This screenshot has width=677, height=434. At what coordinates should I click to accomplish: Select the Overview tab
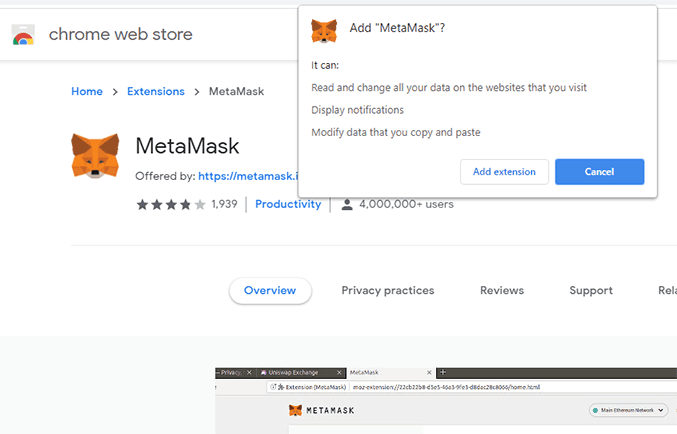pos(270,291)
